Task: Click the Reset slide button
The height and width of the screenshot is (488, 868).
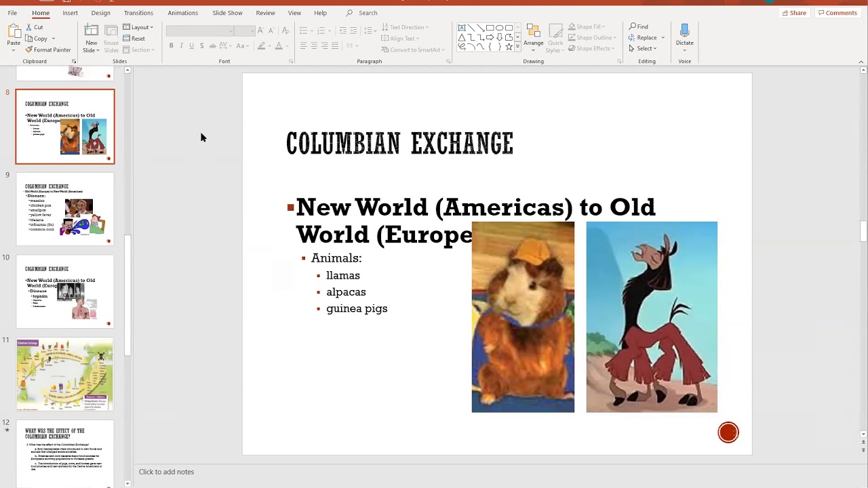Action: click(134, 39)
